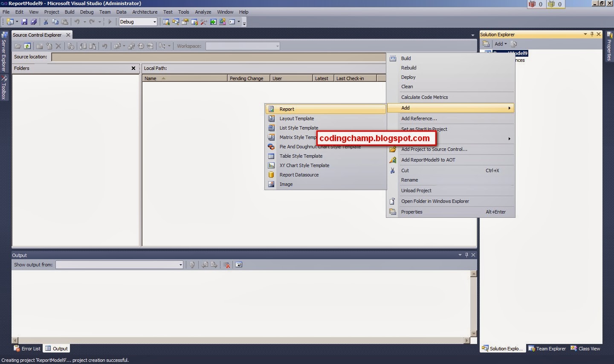The width and height of the screenshot is (614, 364).
Task: Select Add Reference... in the context menu
Action: click(x=451, y=118)
